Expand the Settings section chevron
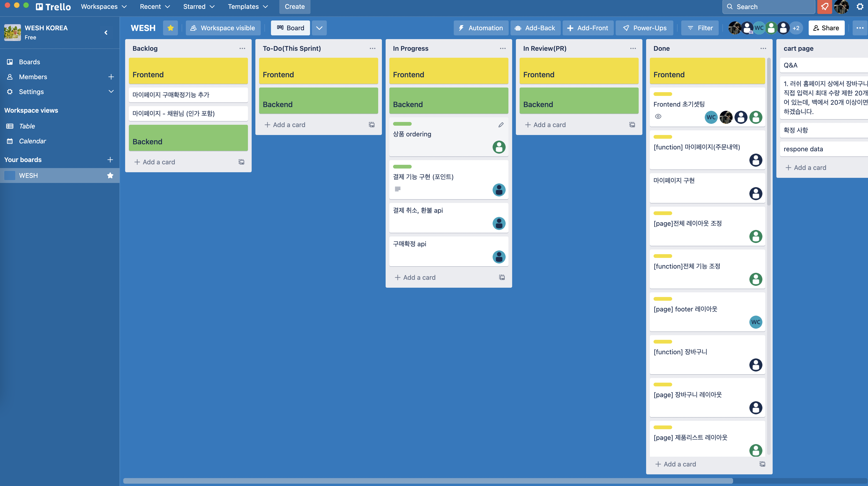This screenshot has width=868, height=486. click(x=111, y=91)
